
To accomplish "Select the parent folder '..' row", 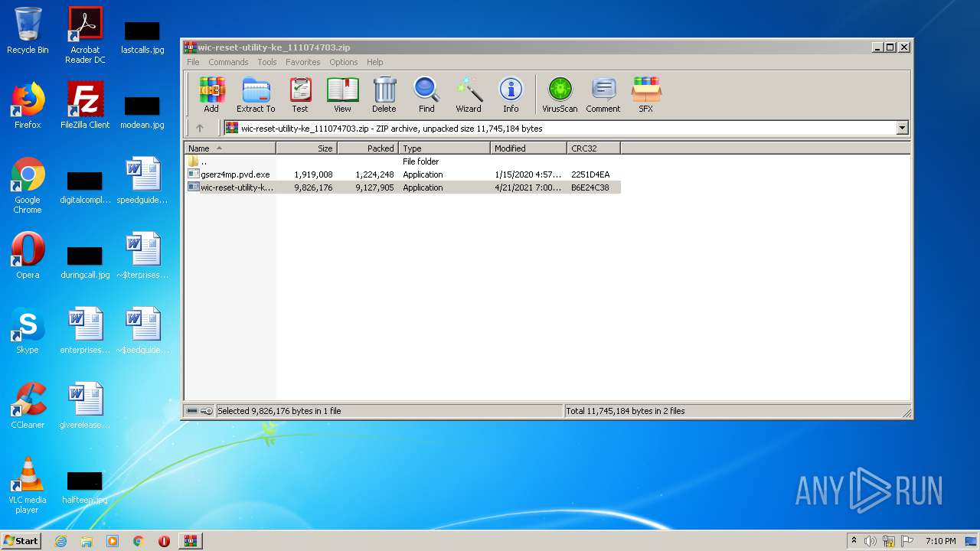I will [403, 161].
